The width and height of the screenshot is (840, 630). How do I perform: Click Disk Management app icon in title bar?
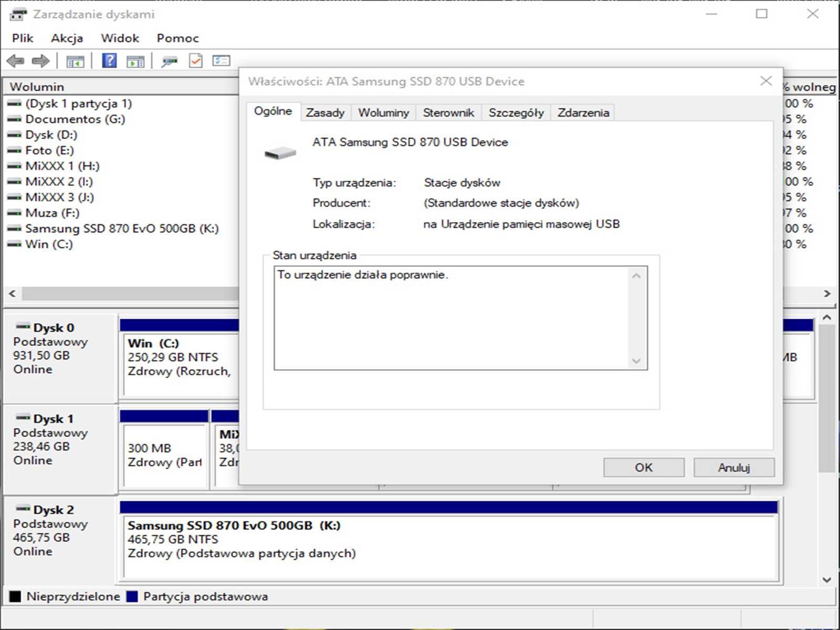[x=18, y=14]
